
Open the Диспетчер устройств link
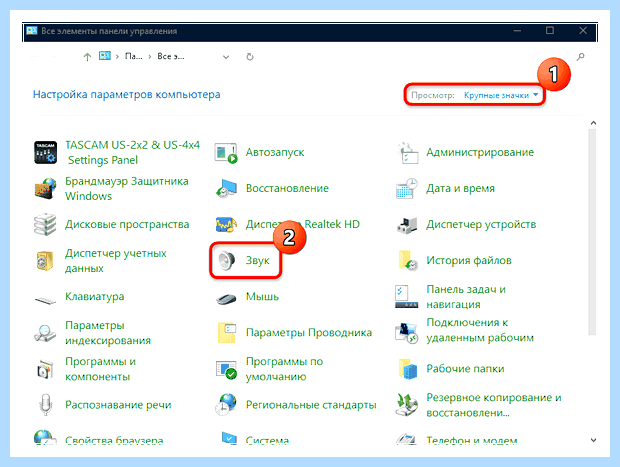pos(481,225)
